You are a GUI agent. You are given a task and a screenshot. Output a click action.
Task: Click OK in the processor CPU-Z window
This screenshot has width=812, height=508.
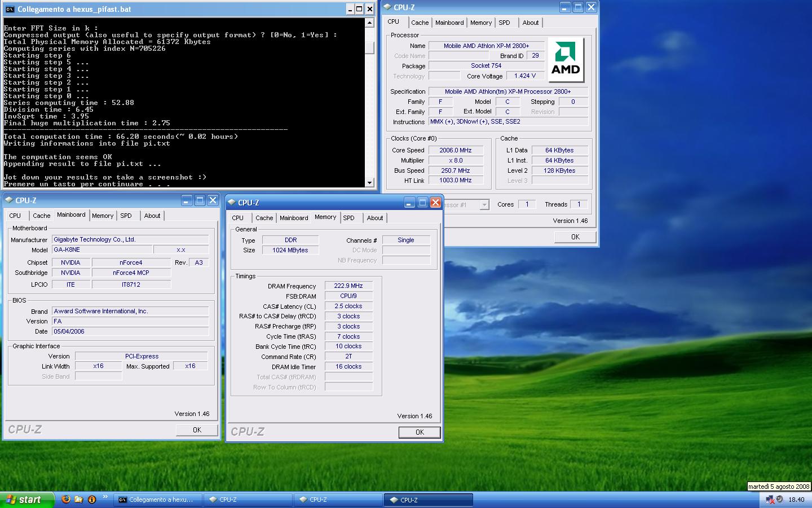point(575,237)
